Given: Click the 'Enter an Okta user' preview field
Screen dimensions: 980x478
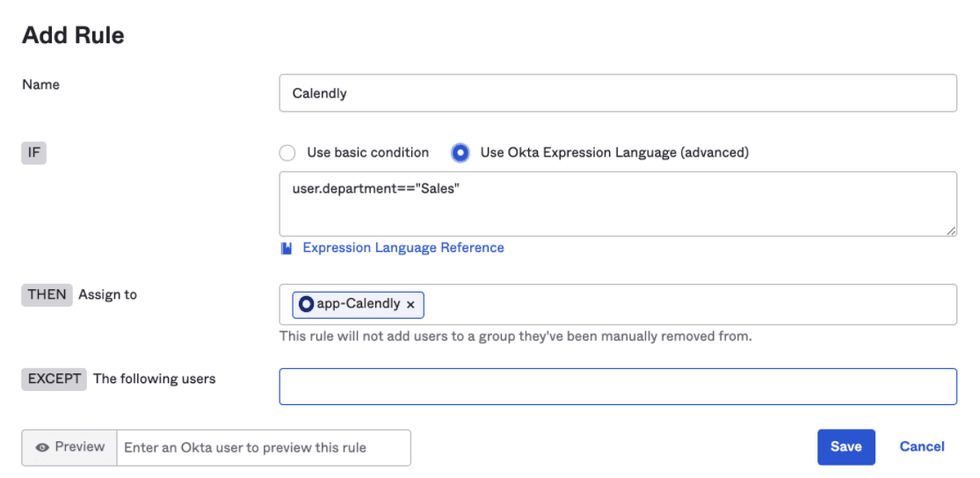Looking at the screenshot, I should (x=264, y=447).
